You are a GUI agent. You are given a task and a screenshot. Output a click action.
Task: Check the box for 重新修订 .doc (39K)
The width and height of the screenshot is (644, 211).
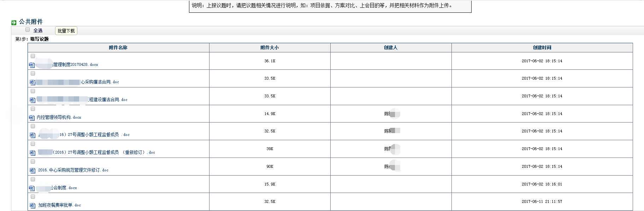33,144
